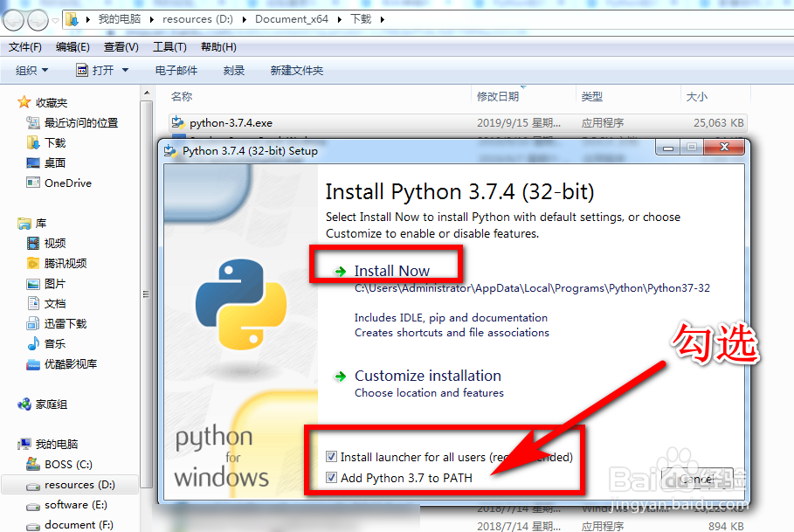Screen dimensions: 794x532
Task: Select resources (D:) breadcrumb segment
Action: coord(197,19)
